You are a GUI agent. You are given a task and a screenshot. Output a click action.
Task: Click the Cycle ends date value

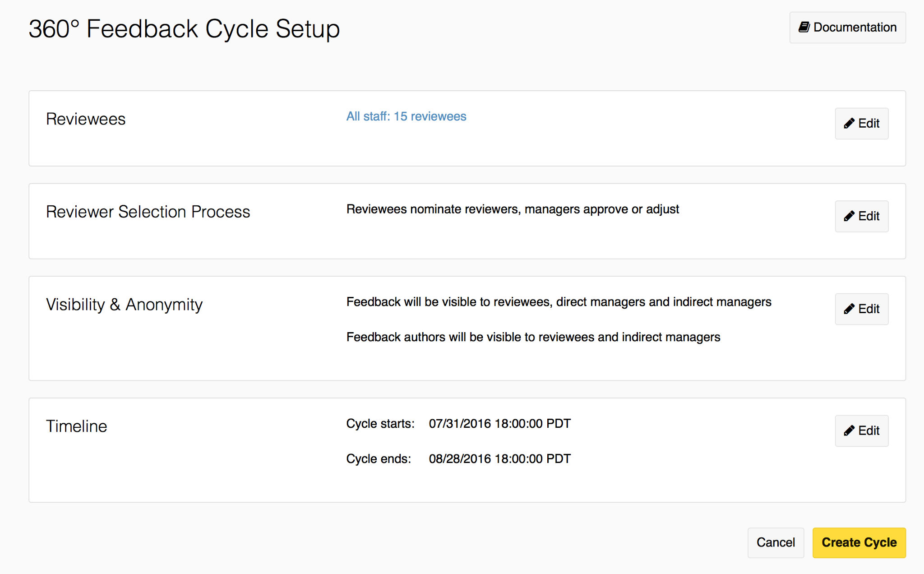point(499,459)
